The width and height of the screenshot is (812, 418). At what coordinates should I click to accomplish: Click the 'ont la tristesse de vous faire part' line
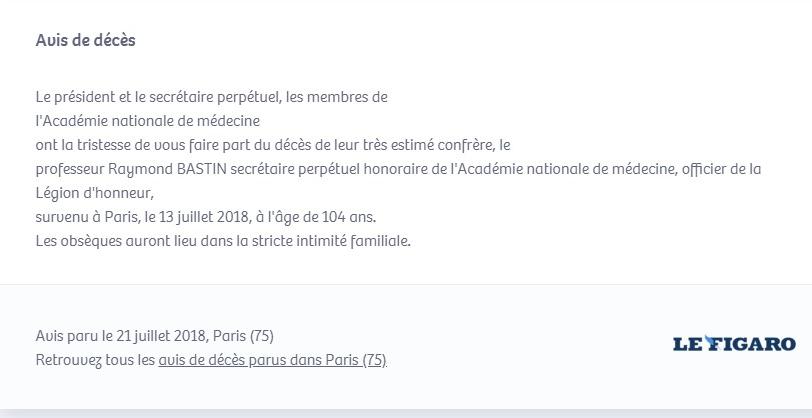(x=273, y=146)
